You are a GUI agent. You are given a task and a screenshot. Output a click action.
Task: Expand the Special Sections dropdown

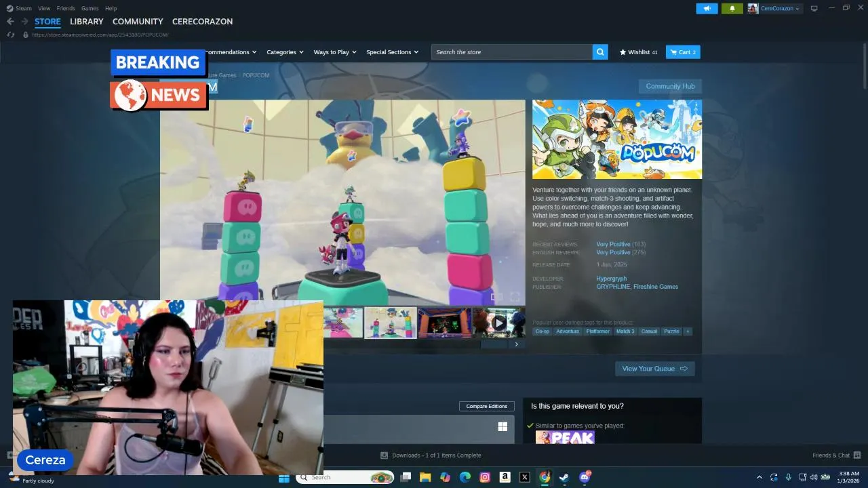(393, 52)
